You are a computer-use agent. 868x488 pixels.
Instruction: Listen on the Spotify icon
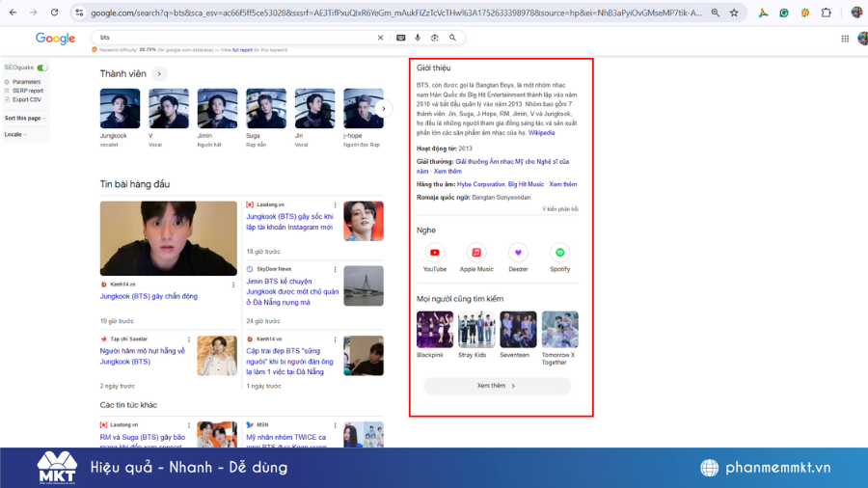(x=559, y=253)
